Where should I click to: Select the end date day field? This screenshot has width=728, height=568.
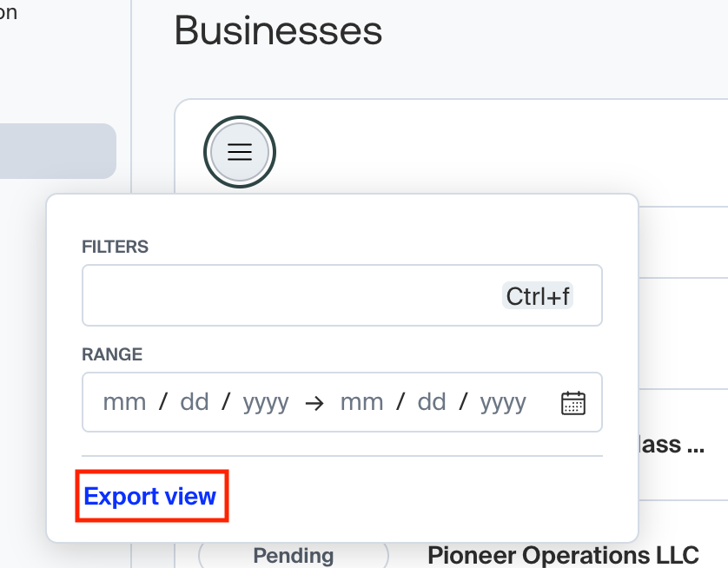coord(431,403)
